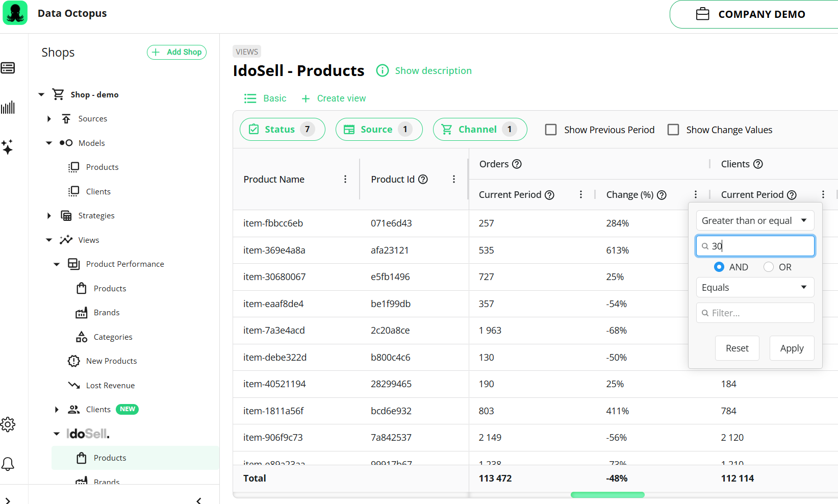Screen dimensions: 838x504
Task: Click the Add Shop button
Action: click(176, 52)
